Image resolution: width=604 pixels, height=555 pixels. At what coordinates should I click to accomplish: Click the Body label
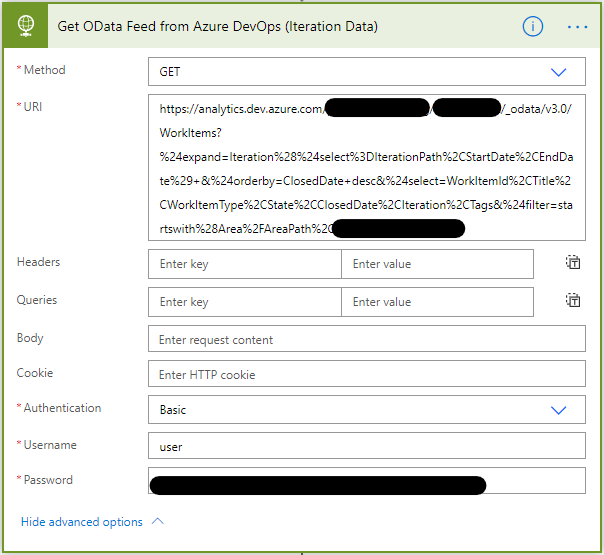coord(30,338)
